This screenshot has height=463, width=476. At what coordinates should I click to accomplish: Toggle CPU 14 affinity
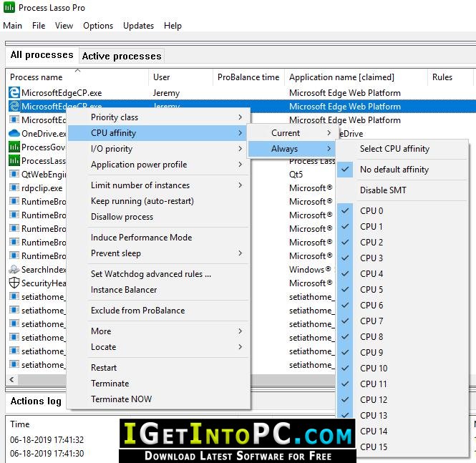coord(411,432)
